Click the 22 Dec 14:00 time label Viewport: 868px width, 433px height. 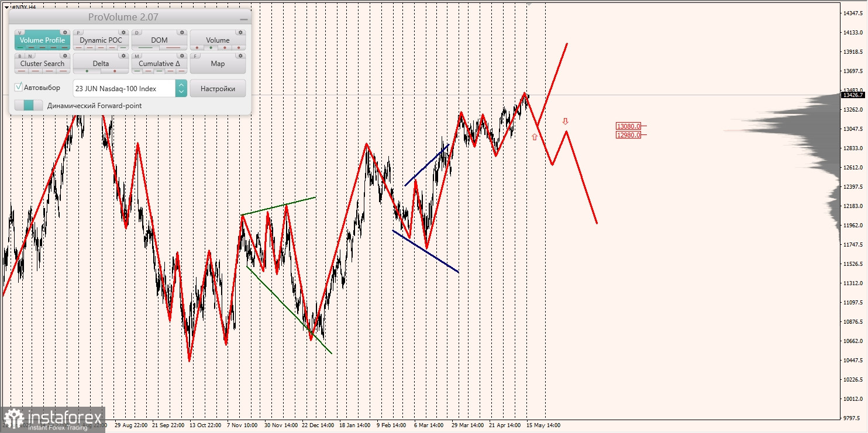click(x=318, y=425)
